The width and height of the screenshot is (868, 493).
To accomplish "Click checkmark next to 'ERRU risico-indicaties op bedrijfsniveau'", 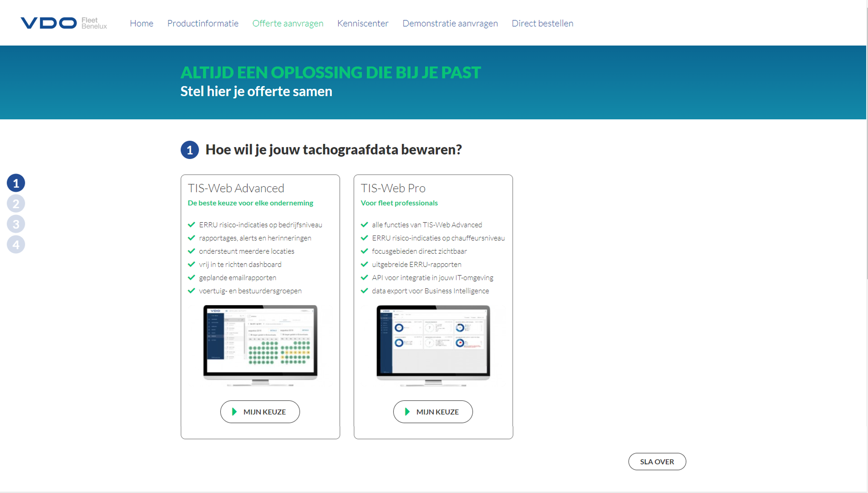I will click(x=191, y=225).
